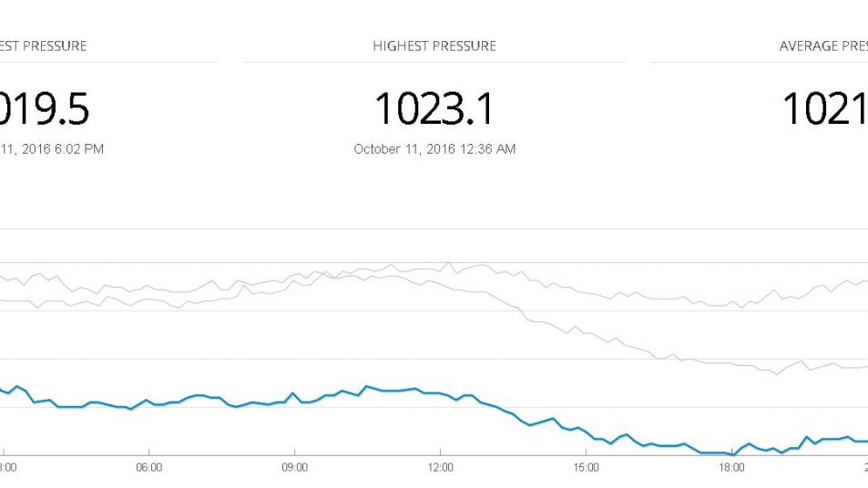
Task: Click the blue pressure line above 15:00
Action: (586, 432)
